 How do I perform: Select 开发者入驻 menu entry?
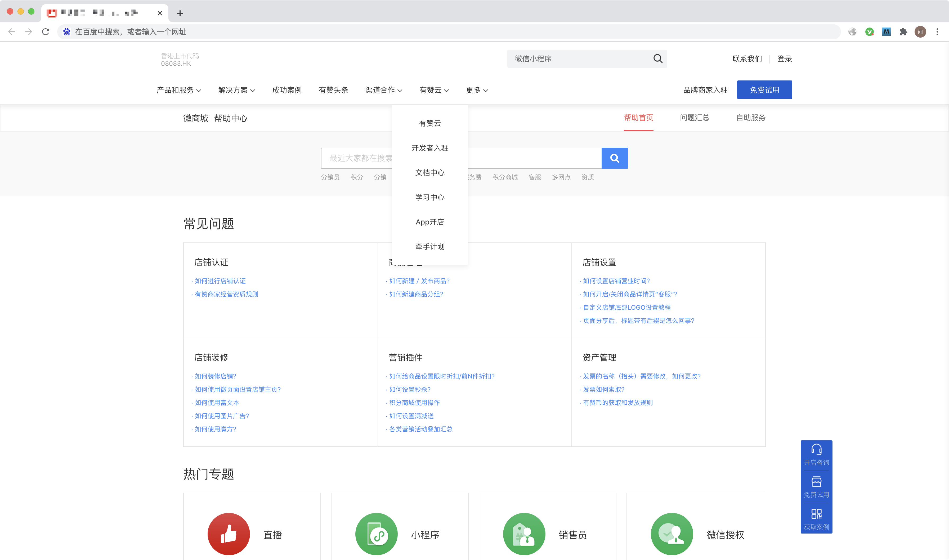(x=430, y=148)
